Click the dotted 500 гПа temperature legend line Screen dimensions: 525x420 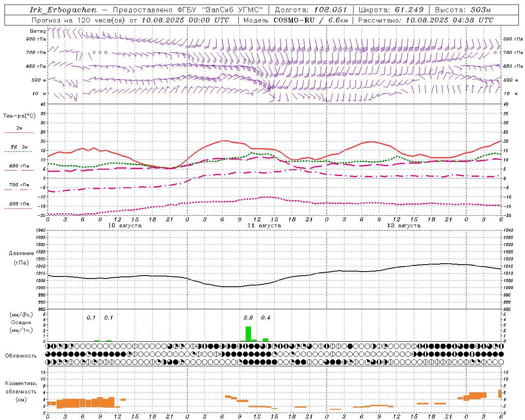(19, 208)
